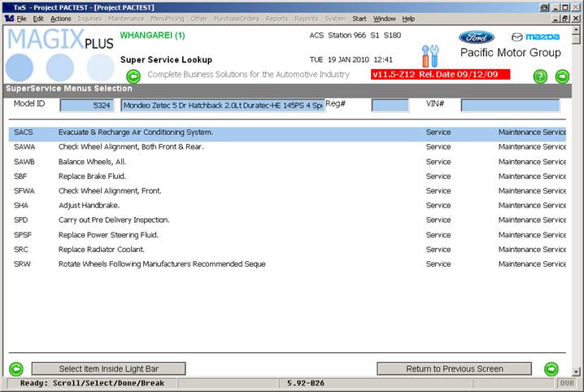Click the Model ID input field
584x392 pixels.
click(x=86, y=105)
